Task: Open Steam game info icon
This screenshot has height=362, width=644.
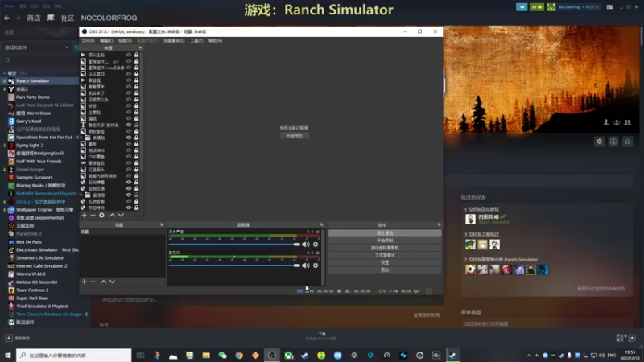Action: click(613, 142)
